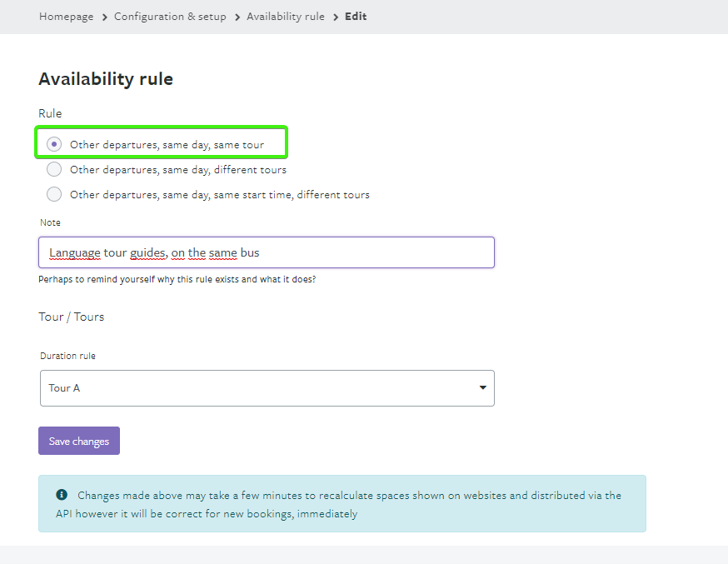The height and width of the screenshot is (564, 728).
Task: Click the 'Perhaps to remind yourself' hint text
Action: pos(177,279)
